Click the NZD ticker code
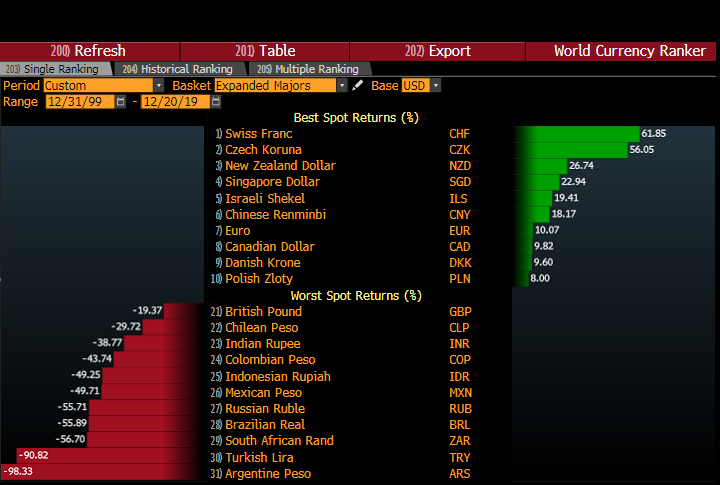The height and width of the screenshot is (485, 720). (460, 166)
